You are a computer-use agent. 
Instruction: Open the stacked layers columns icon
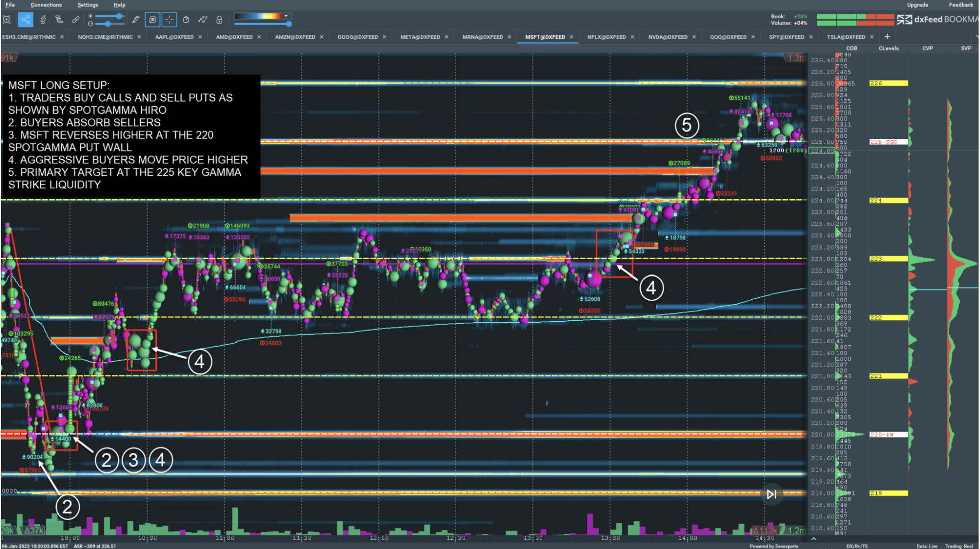(x=59, y=20)
